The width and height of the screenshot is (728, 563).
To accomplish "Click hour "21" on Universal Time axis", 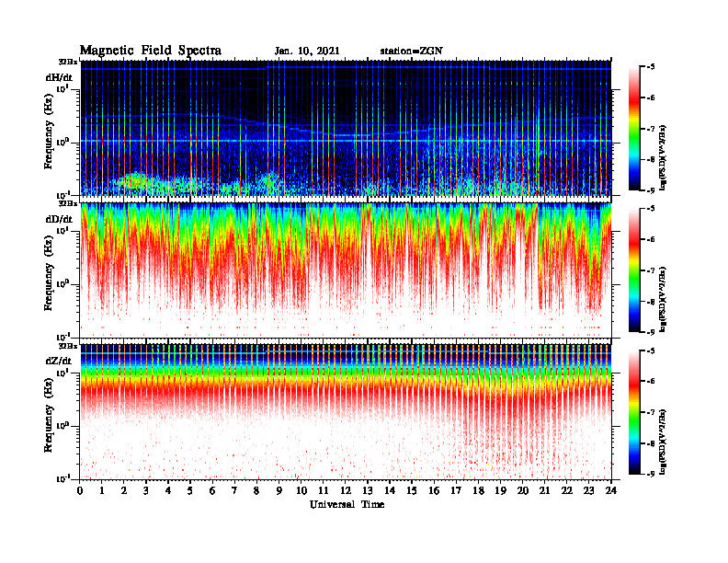I will pyautogui.click(x=544, y=490).
